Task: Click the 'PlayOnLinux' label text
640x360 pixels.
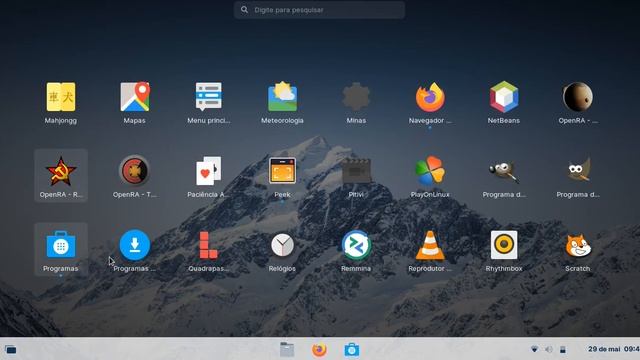Action: (430, 195)
